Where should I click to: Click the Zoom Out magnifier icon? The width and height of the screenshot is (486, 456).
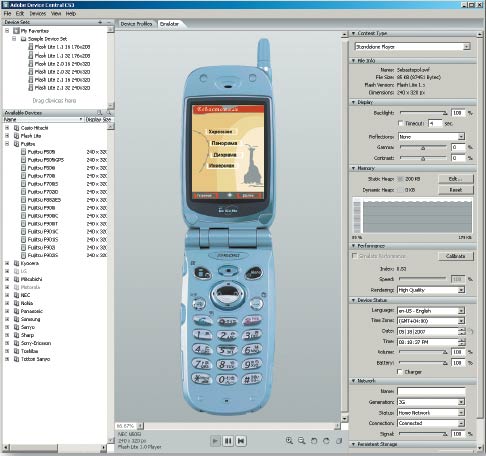302,441
